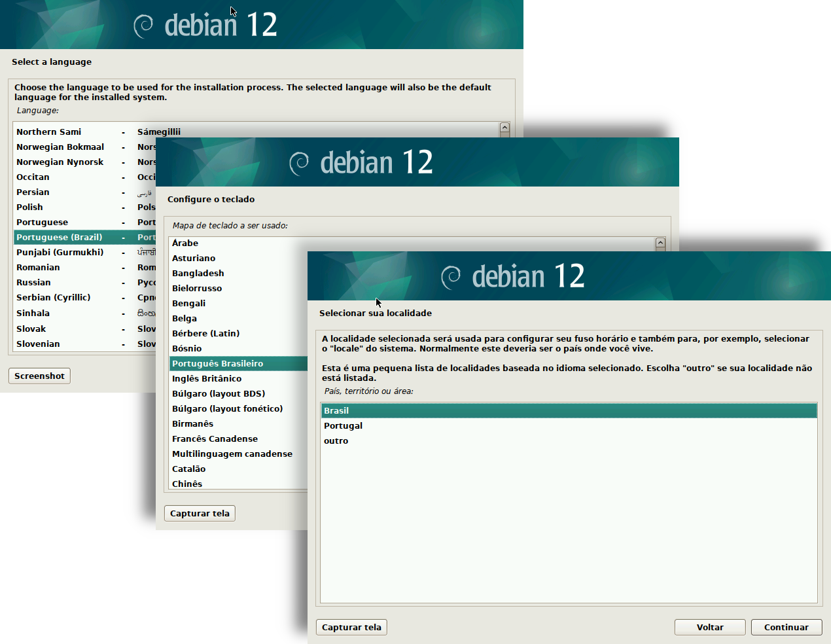The image size is (831, 644).
Task: Select outro to see more localities
Action: click(336, 440)
